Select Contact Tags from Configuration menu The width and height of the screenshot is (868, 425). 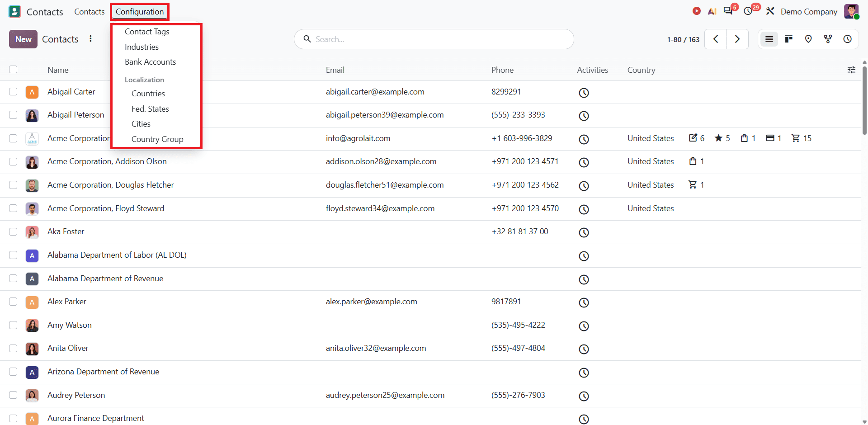[x=147, y=32]
